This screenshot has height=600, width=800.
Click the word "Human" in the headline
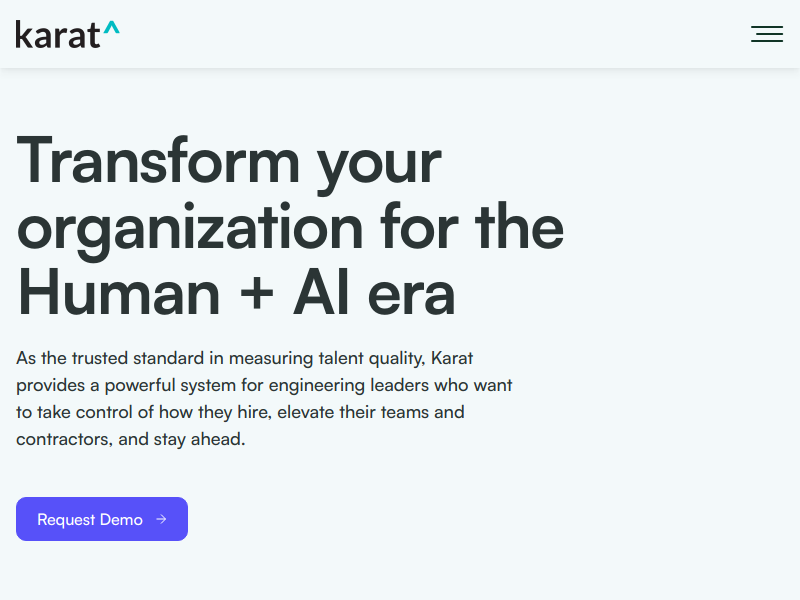coord(118,293)
